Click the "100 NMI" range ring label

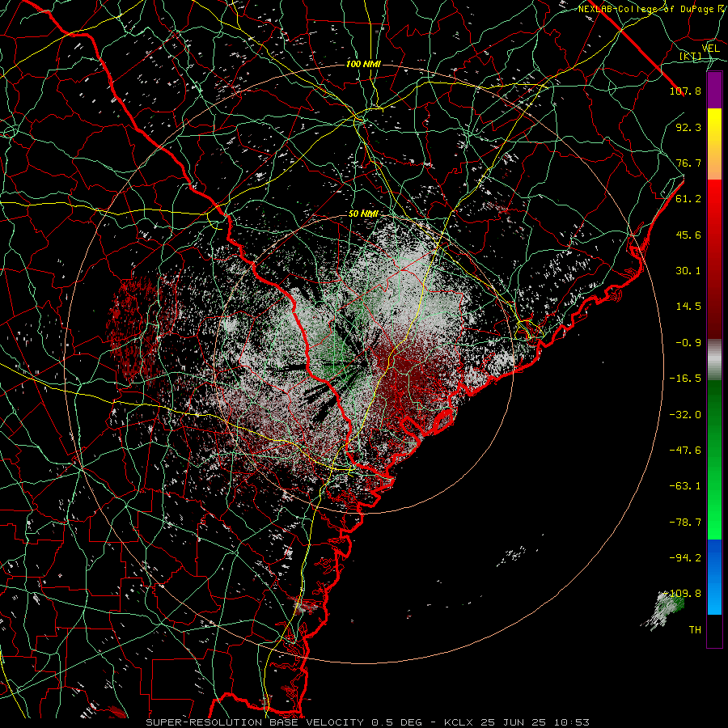click(x=363, y=64)
